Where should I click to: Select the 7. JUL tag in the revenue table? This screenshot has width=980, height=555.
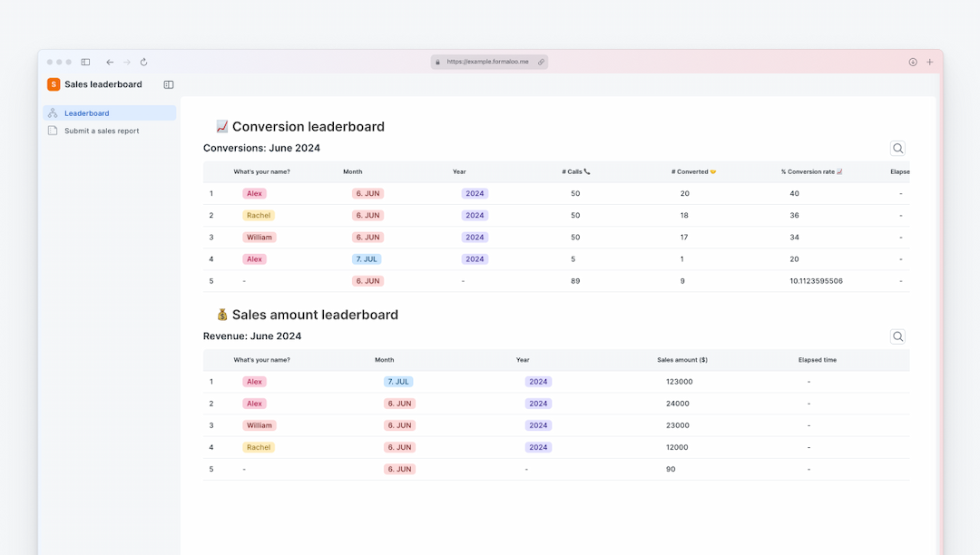399,381
